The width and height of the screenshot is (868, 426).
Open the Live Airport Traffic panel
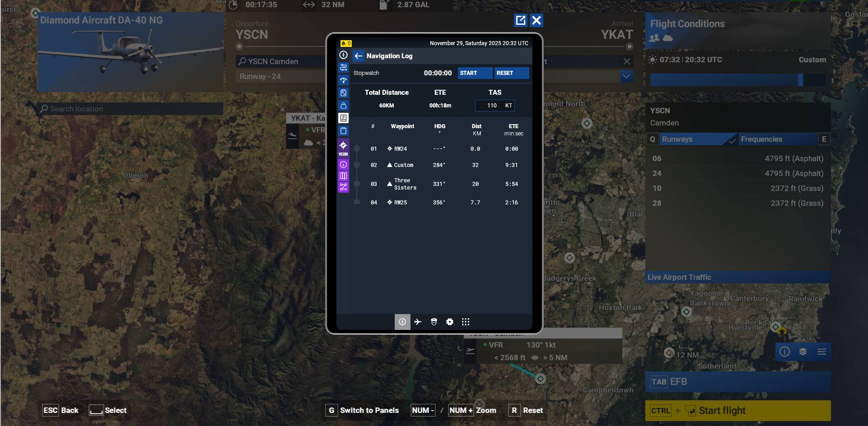tap(738, 278)
